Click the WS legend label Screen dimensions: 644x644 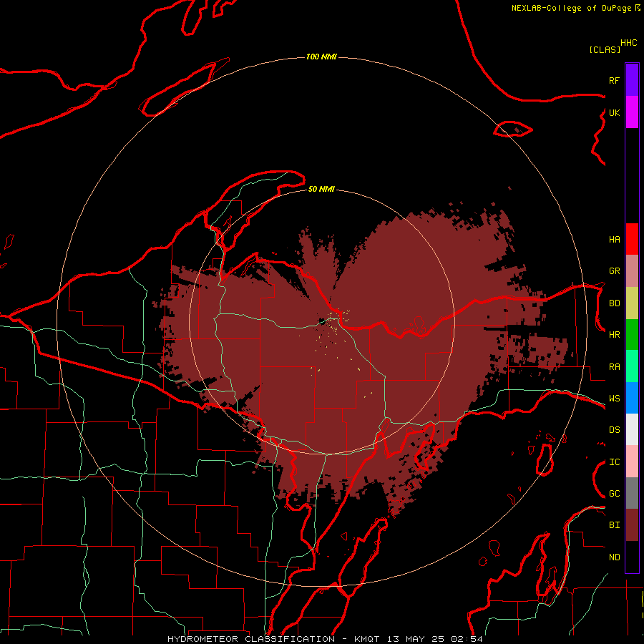click(x=614, y=398)
